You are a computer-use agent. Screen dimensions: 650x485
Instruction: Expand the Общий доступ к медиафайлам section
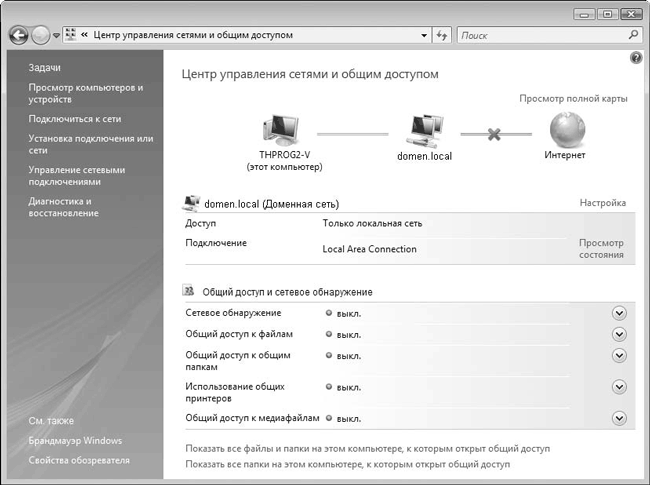619,418
